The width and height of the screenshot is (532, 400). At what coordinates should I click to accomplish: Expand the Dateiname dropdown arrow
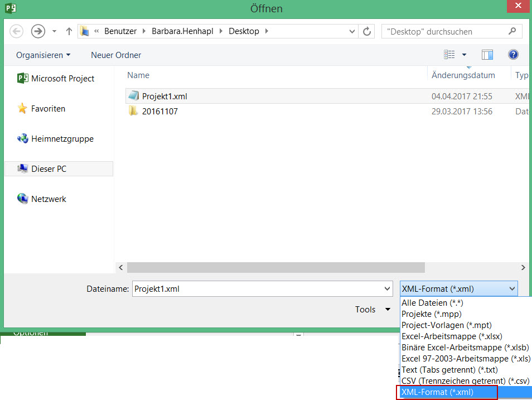coord(387,289)
